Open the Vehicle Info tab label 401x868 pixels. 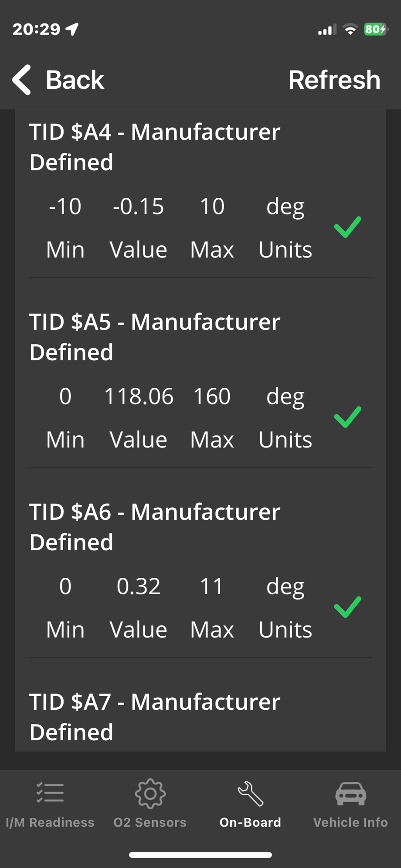point(350,822)
